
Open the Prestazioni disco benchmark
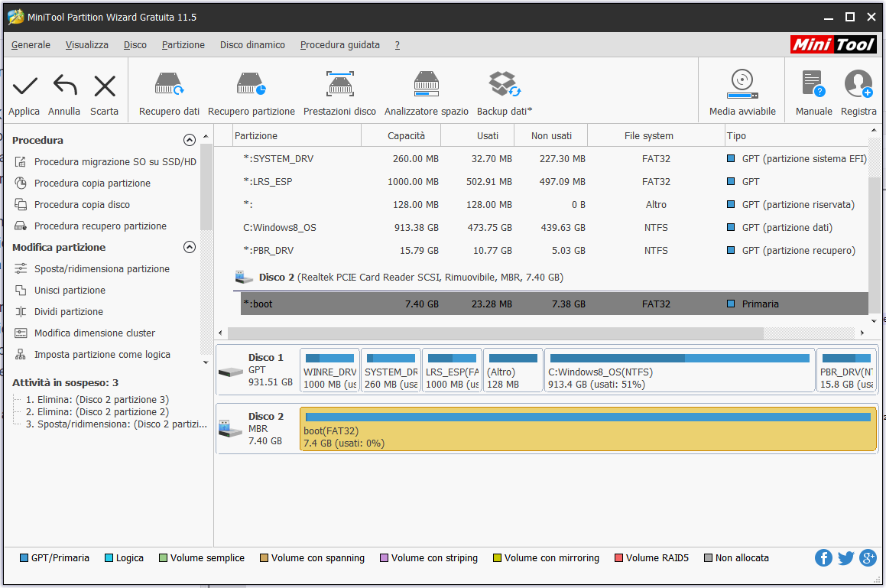pyautogui.click(x=339, y=84)
